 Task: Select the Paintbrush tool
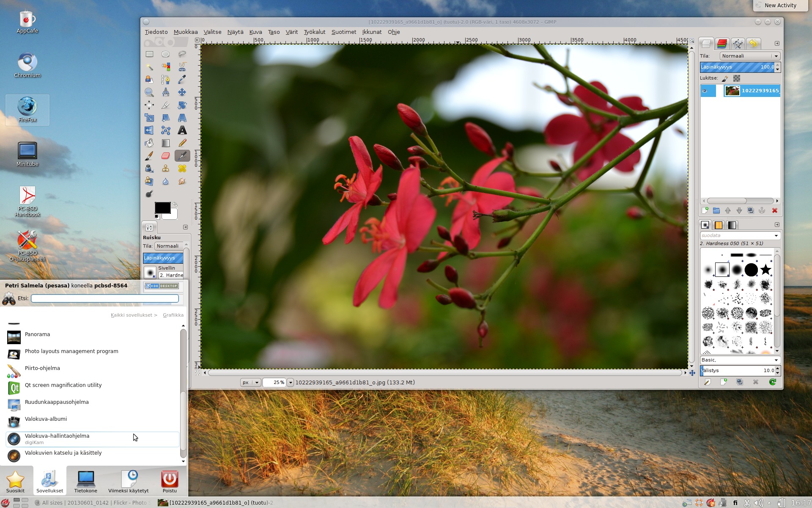149,156
